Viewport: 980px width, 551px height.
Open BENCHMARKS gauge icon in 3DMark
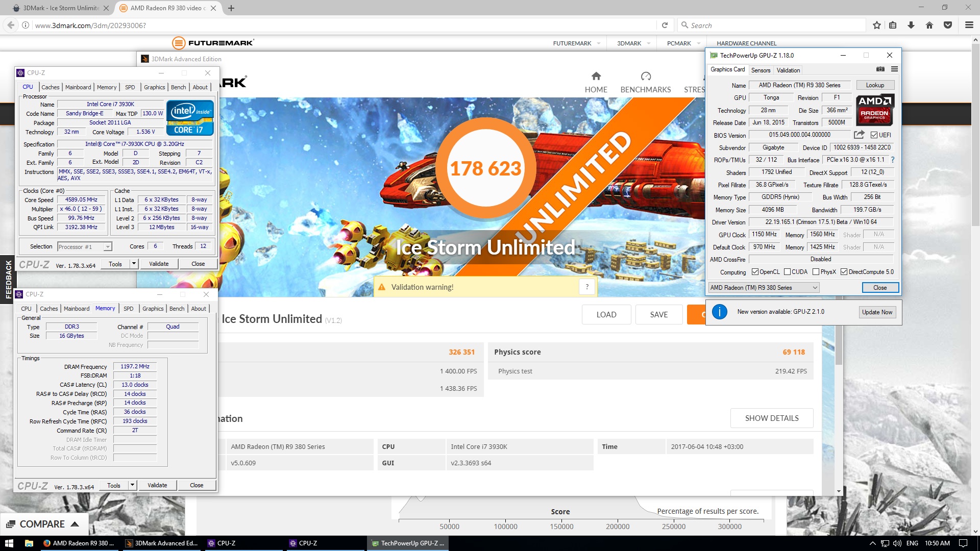pyautogui.click(x=646, y=76)
